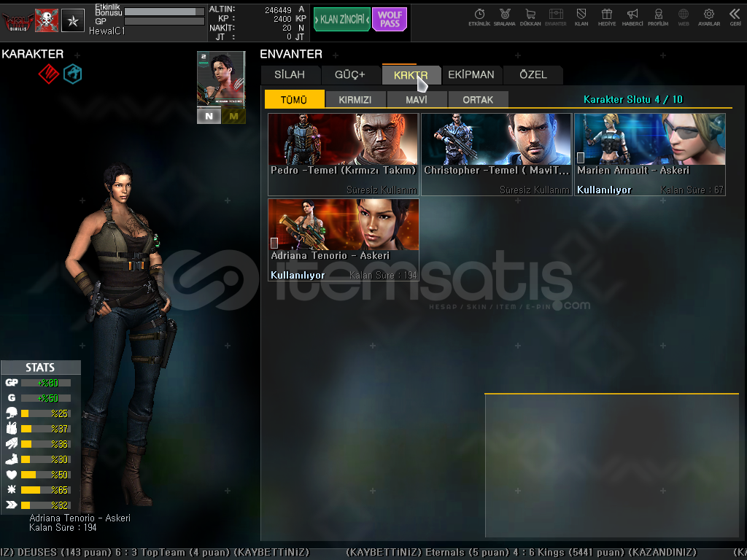Switch to the GÜÇ+ tab
The width and height of the screenshot is (747, 560).
point(350,75)
